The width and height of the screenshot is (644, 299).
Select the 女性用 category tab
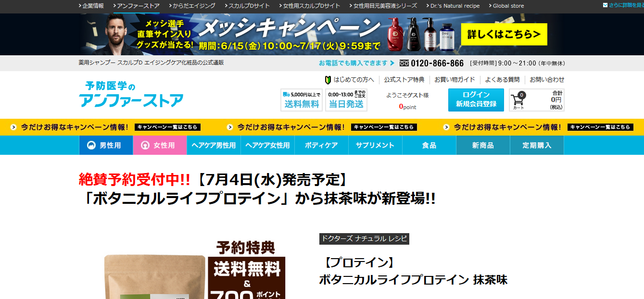coord(160,145)
